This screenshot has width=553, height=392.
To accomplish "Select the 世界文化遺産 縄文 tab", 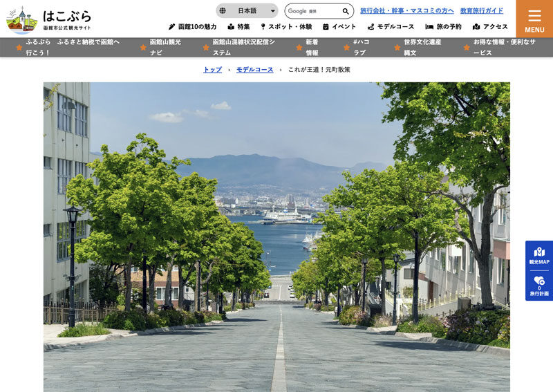I will point(420,47).
